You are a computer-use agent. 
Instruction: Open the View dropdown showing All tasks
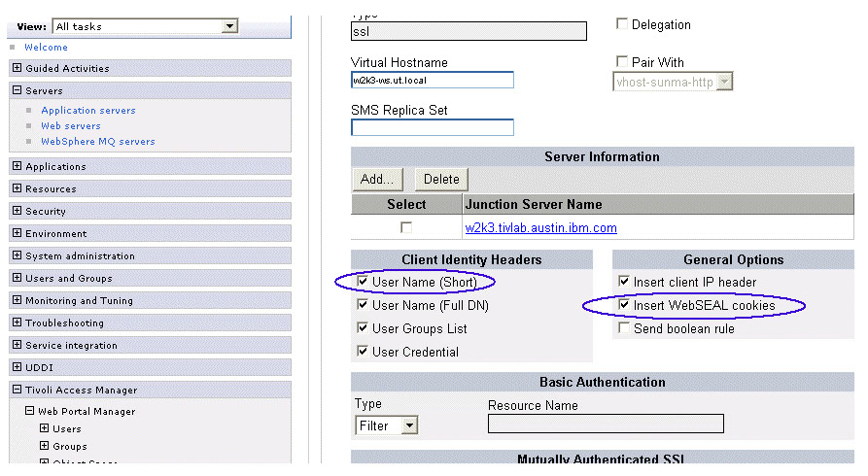(145, 26)
